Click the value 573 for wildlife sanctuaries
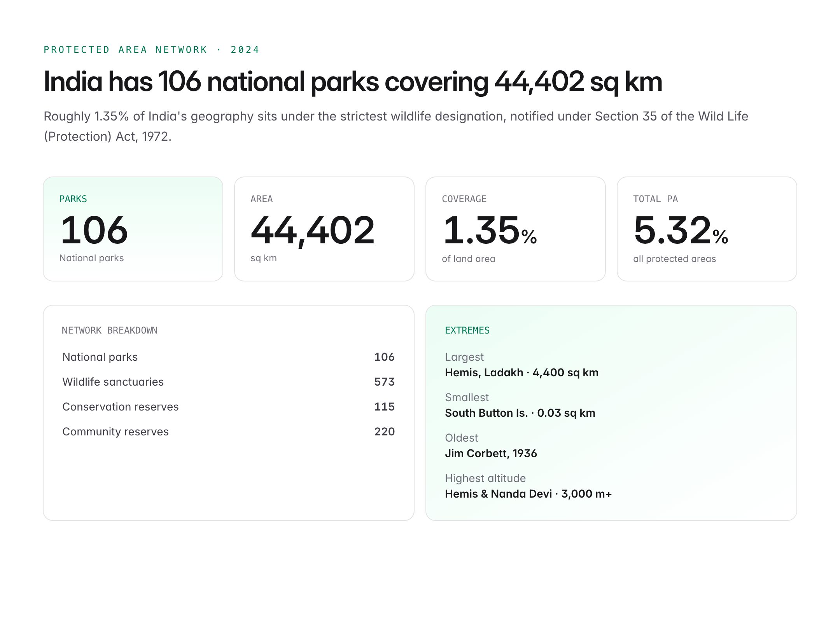The height and width of the screenshot is (622, 840). (x=384, y=382)
